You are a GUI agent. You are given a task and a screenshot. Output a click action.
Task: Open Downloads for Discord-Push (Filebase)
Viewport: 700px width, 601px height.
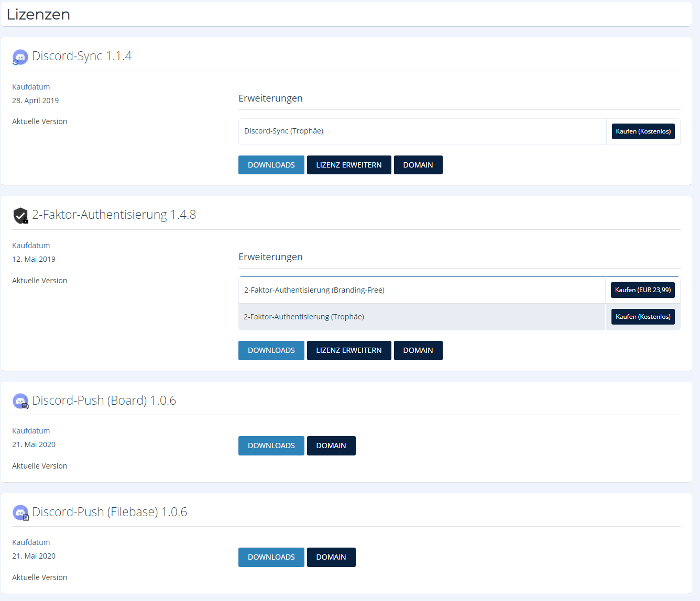[x=271, y=557]
